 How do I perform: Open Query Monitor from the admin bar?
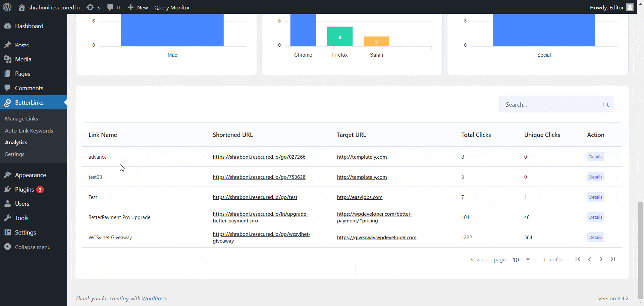pyautogui.click(x=172, y=7)
